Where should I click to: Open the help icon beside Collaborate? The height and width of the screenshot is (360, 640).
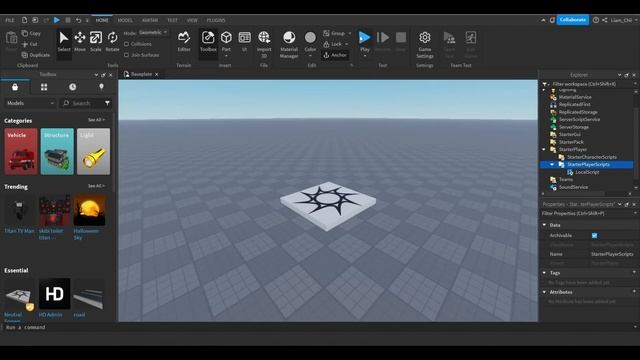pos(596,20)
